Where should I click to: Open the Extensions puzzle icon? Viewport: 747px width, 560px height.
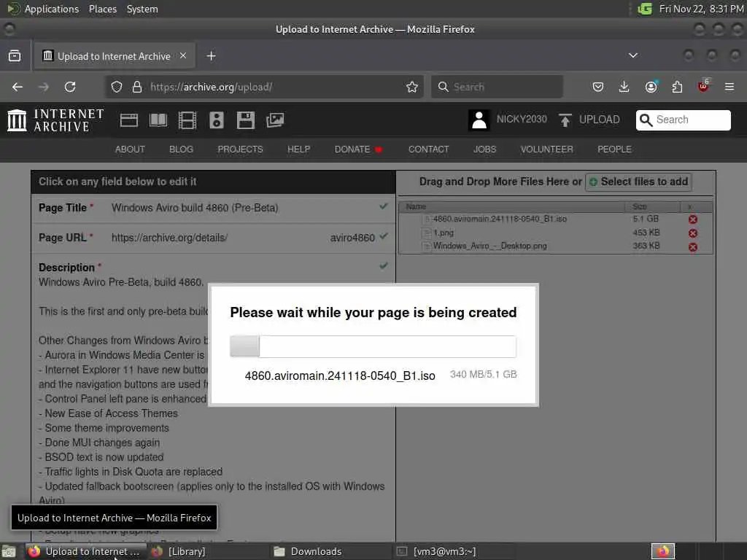677,87
